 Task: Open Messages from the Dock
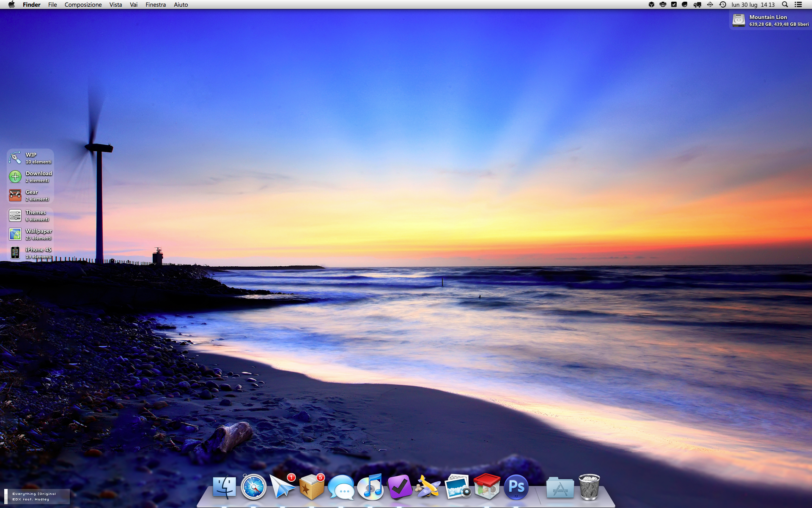point(341,487)
